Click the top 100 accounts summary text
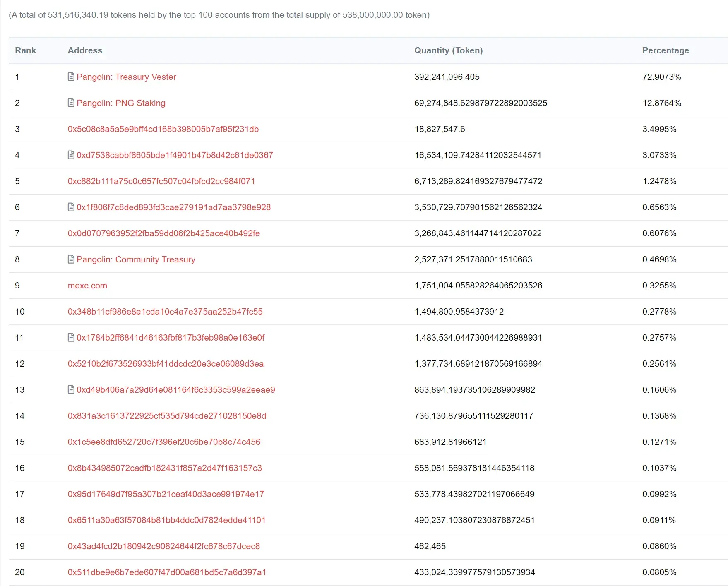The image size is (728, 586). pyautogui.click(x=219, y=15)
